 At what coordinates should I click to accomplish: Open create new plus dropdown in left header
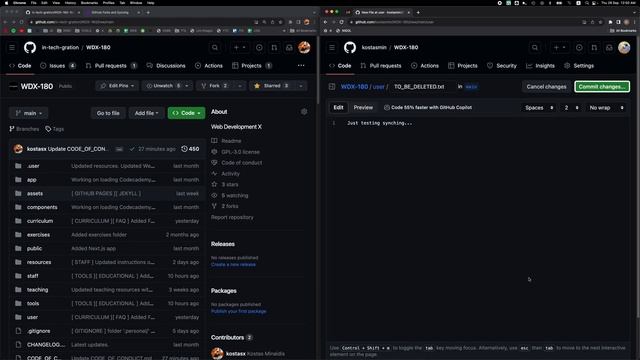pyautogui.click(x=240, y=47)
